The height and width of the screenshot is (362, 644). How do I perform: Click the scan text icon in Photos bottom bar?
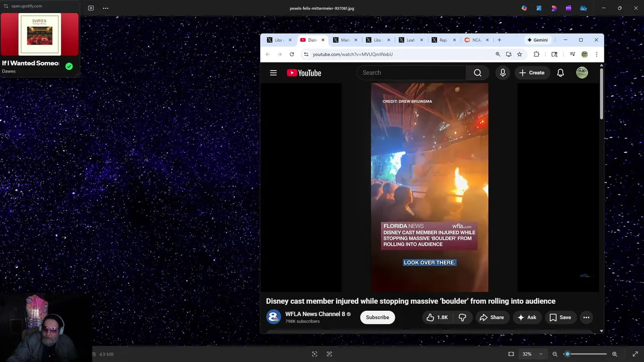pyautogui.click(x=330, y=354)
